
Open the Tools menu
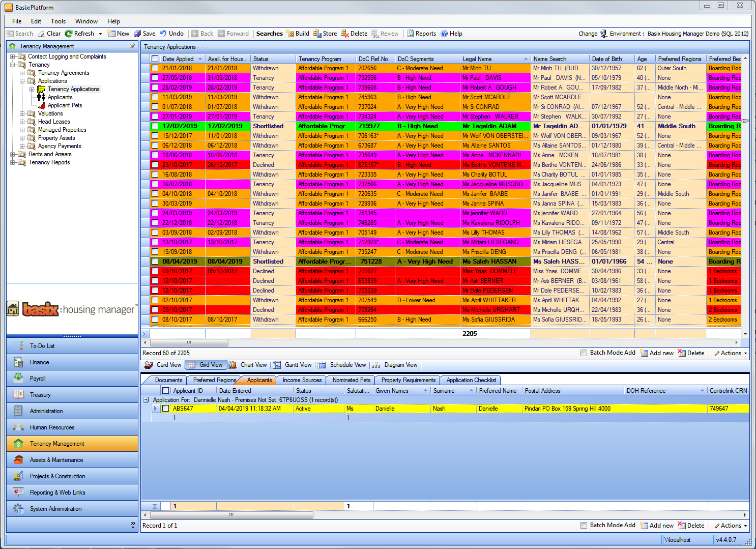click(58, 21)
